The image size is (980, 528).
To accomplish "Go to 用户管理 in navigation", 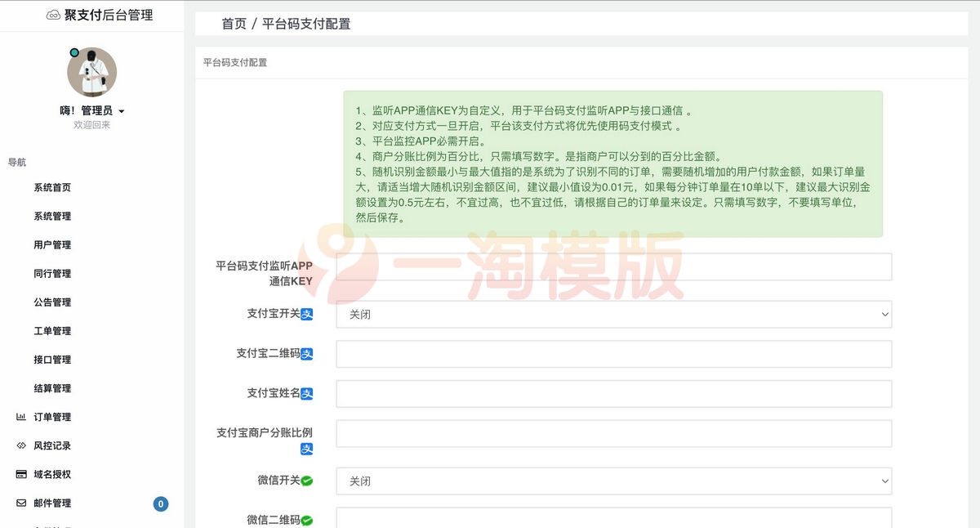I will [x=52, y=244].
